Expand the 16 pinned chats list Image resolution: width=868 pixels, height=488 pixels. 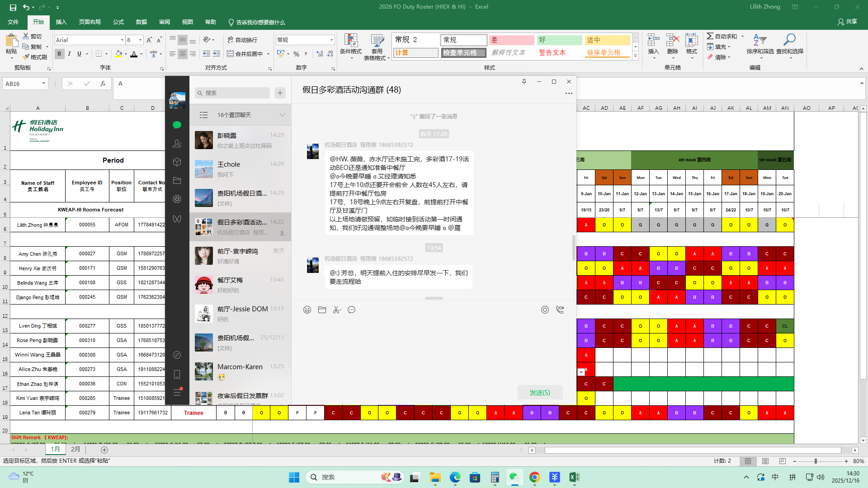[x=282, y=115]
